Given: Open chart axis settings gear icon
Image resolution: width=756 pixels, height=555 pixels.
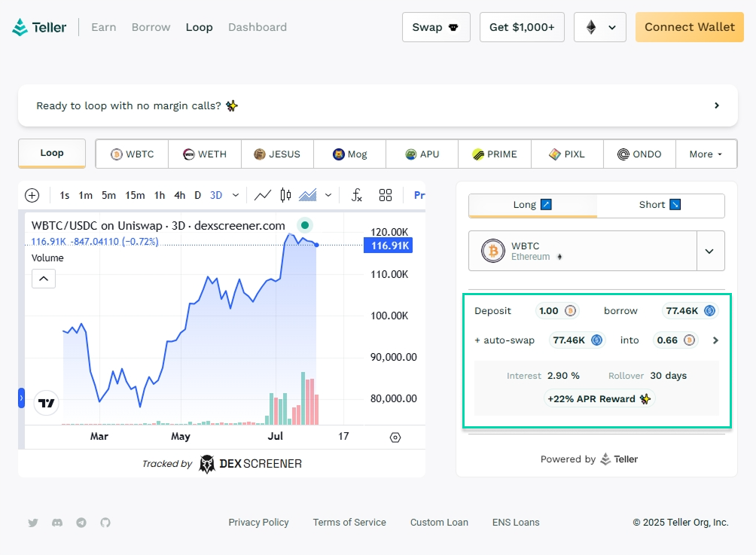Looking at the screenshot, I should point(395,438).
